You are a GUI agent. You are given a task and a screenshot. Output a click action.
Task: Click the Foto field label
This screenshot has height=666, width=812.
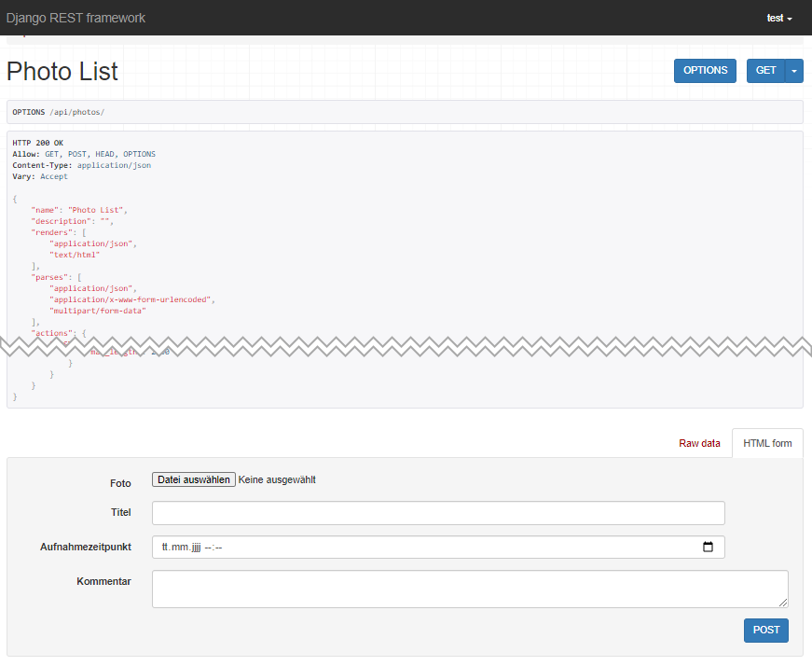120,483
